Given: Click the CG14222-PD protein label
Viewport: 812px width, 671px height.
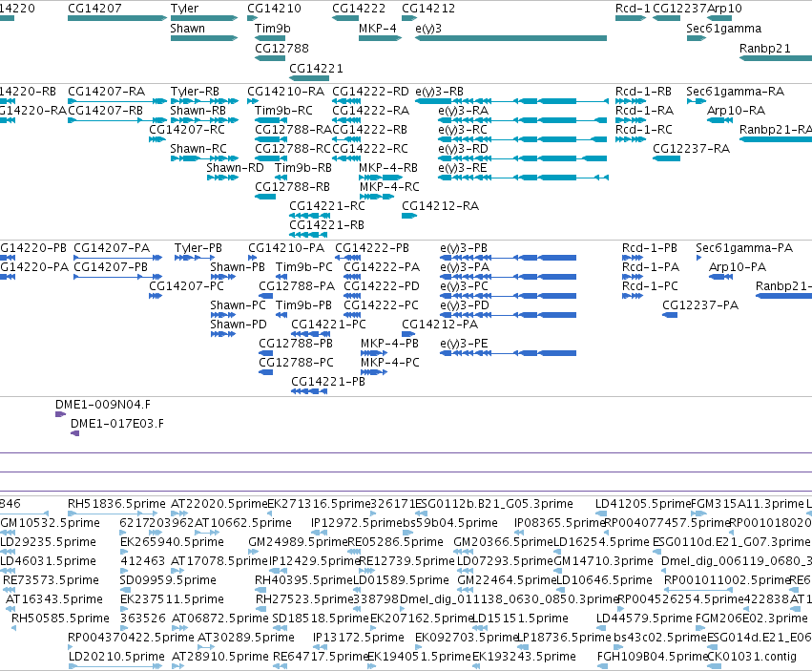Looking at the screenshot, I should tap(382, 286).
